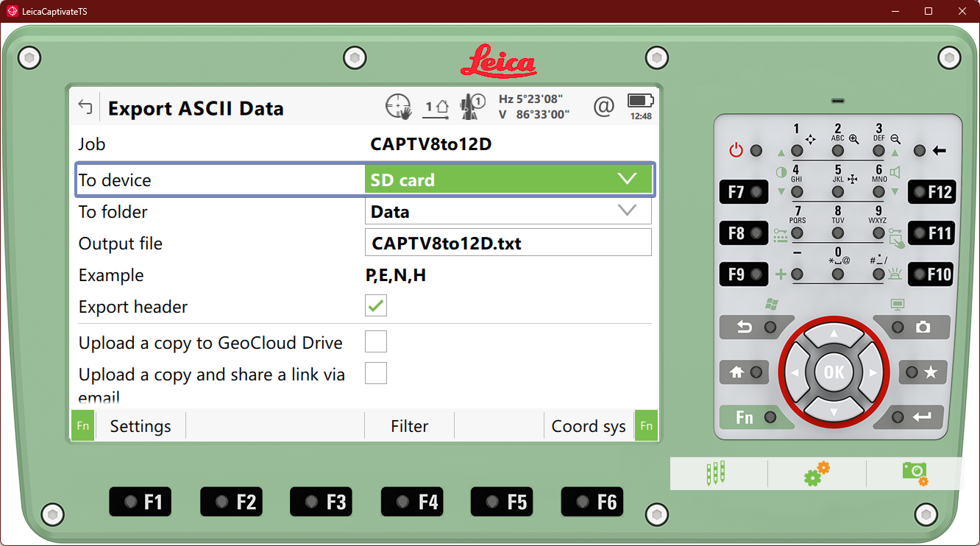980x546 pixels.
Task: Tap the Fn softkey left of Settings
Action: pyautogui.click(x=83, y=426)
